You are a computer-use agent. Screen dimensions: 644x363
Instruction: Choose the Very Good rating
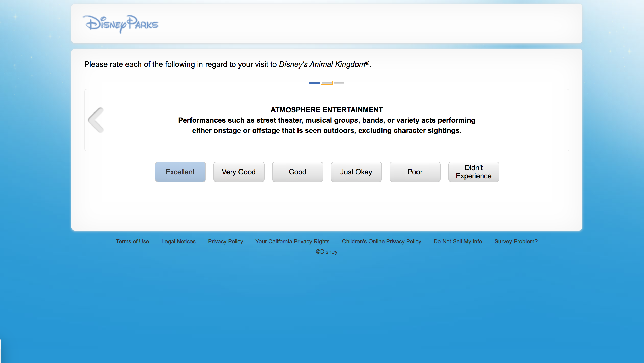click(x=239, y=172)
